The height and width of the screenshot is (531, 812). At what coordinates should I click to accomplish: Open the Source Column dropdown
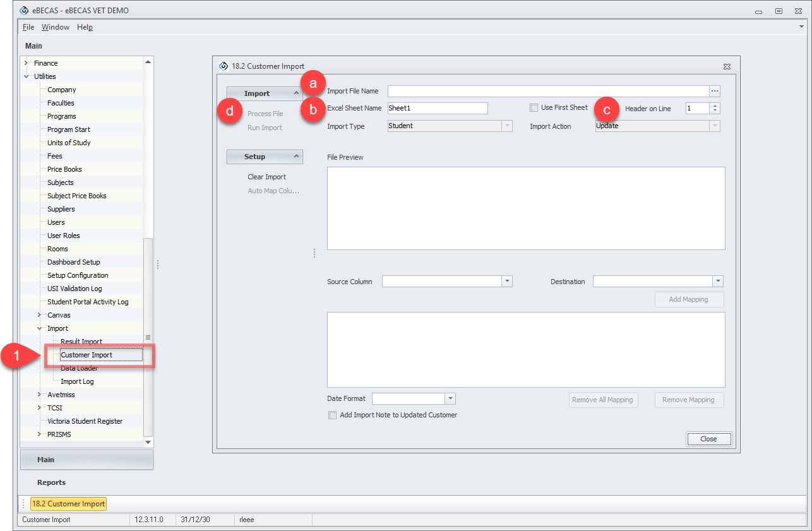pyautogui.click(x=506, y=282)
